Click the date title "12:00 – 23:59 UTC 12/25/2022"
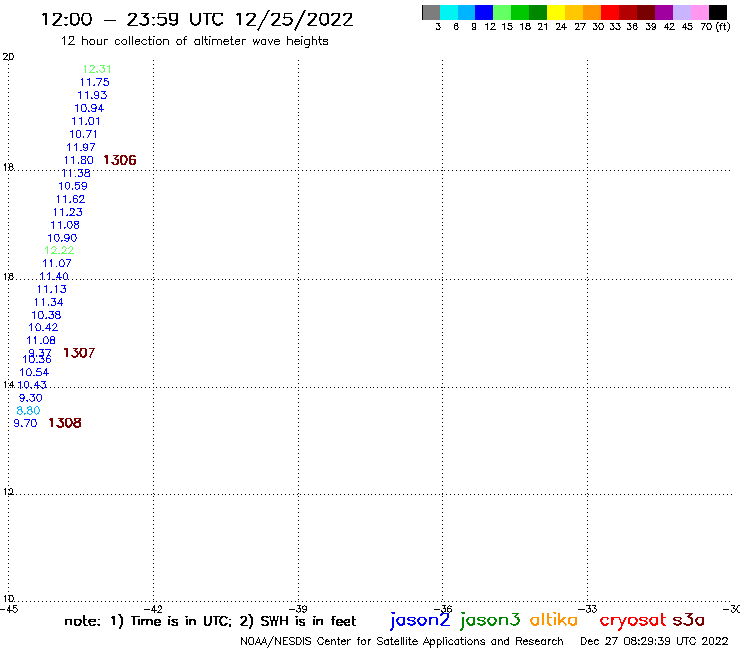 197,20
